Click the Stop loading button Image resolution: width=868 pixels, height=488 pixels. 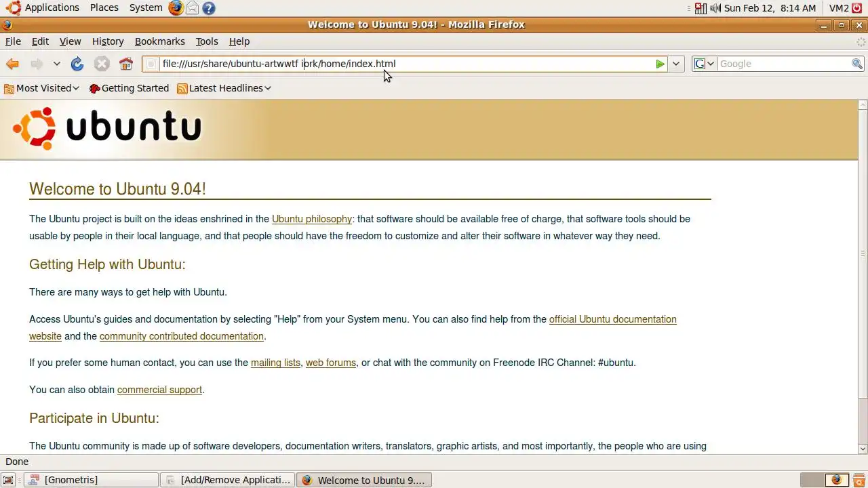(x=102, y=64)
